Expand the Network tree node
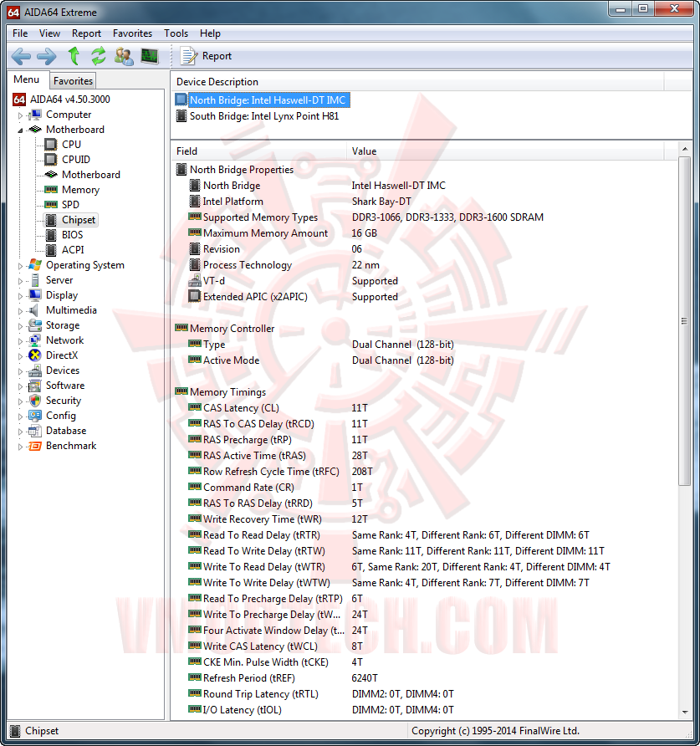Screen dimensions: 700x746 click(20, 341)
